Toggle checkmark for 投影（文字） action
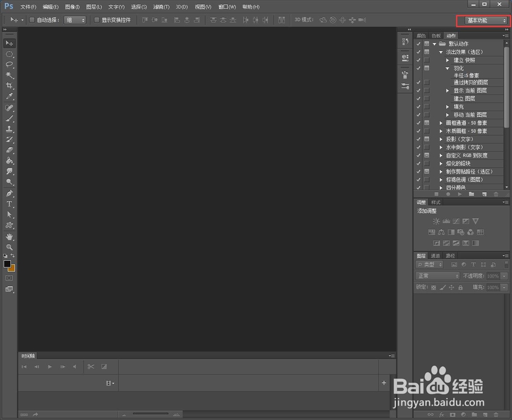 point(418,139)
